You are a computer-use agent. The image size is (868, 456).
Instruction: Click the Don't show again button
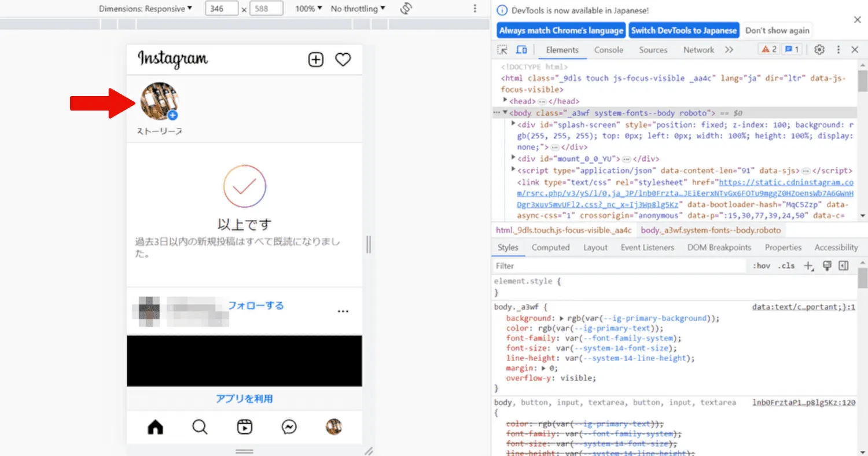pyautogui.click(x=777, y=31)
